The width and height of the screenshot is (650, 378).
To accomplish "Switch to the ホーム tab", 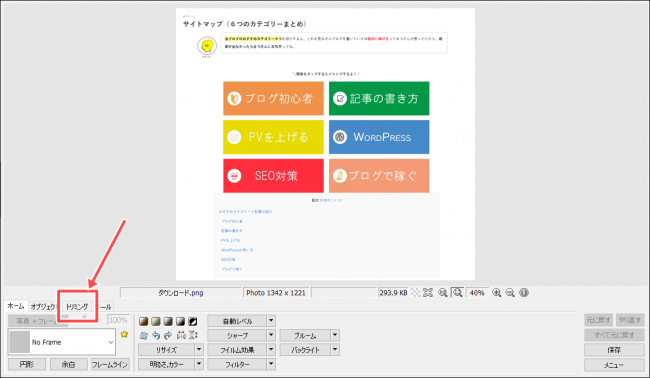I will [16, 306].
